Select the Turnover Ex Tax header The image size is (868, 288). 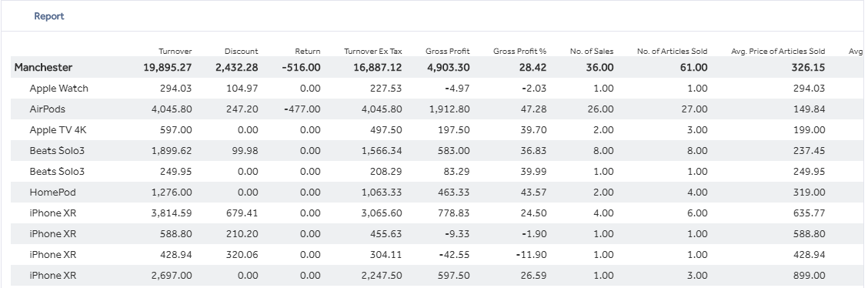(x=372, y=51)
